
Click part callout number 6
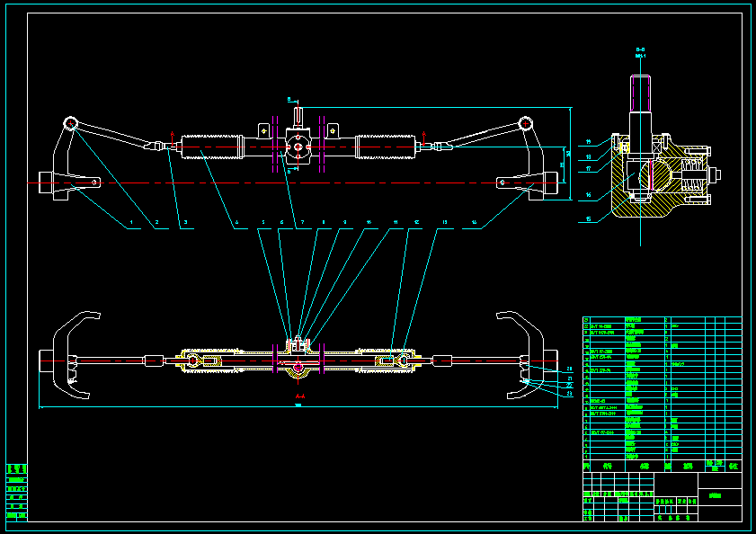click(x=282, y=222)
